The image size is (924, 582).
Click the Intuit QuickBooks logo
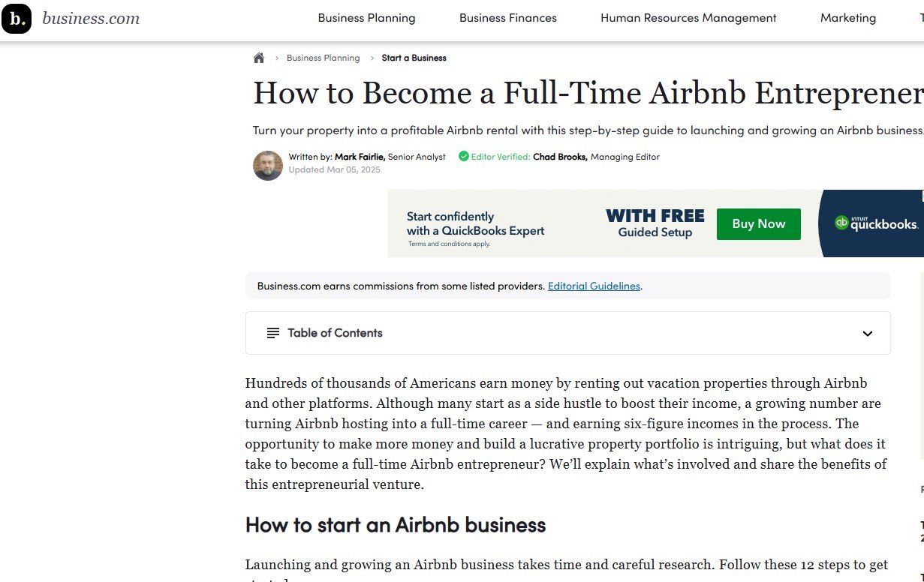[876, 223]
